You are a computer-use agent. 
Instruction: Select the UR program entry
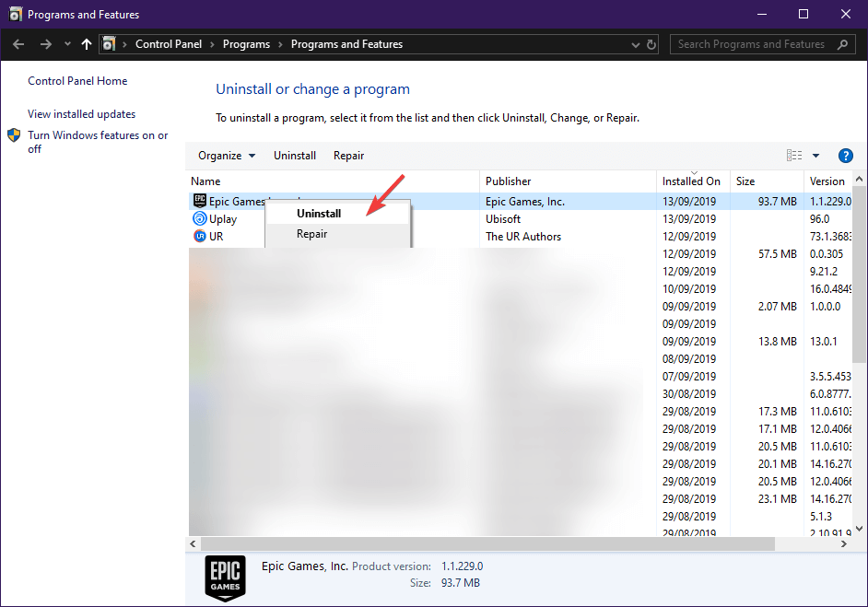coord(216,237)
